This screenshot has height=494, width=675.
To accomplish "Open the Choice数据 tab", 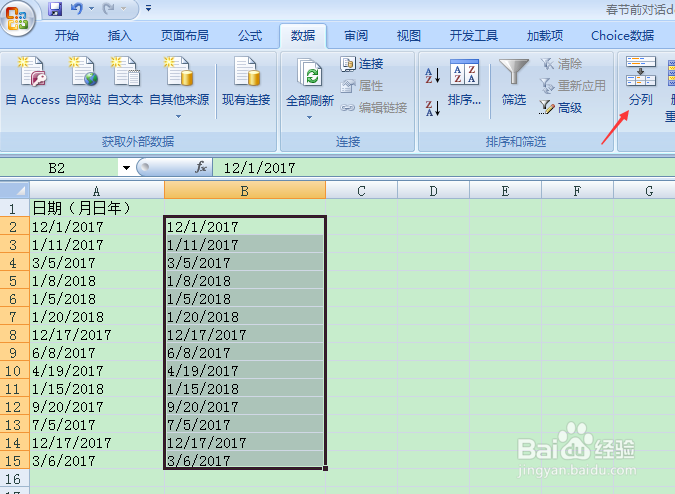I will point(622,36).
